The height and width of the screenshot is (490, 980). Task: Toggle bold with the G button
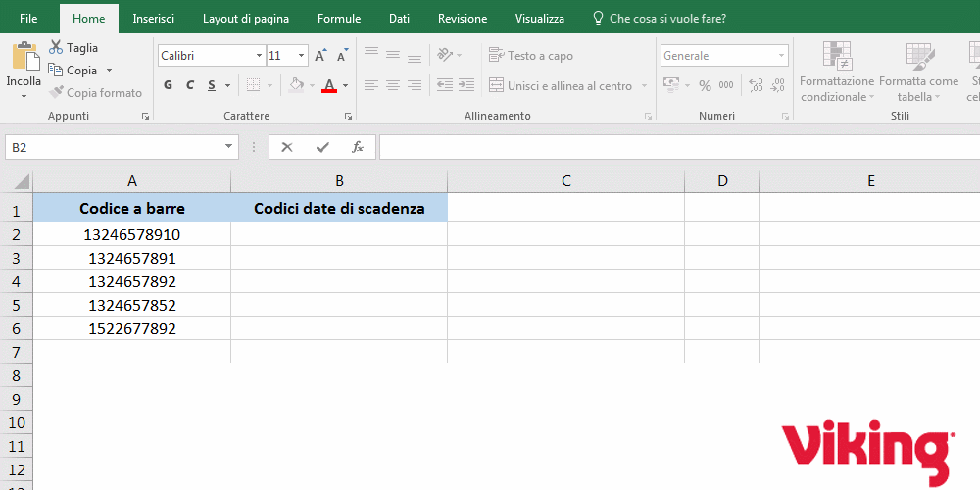coord(168,86)
